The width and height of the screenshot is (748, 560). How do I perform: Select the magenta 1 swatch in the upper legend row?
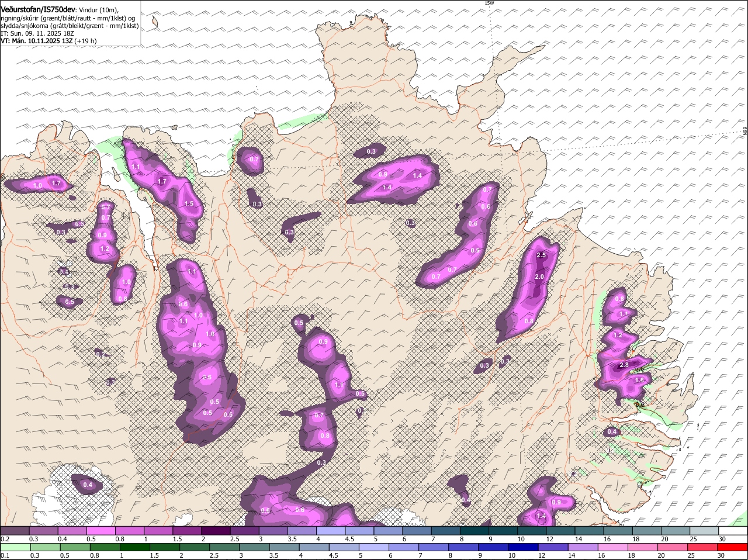coord(158,531)
